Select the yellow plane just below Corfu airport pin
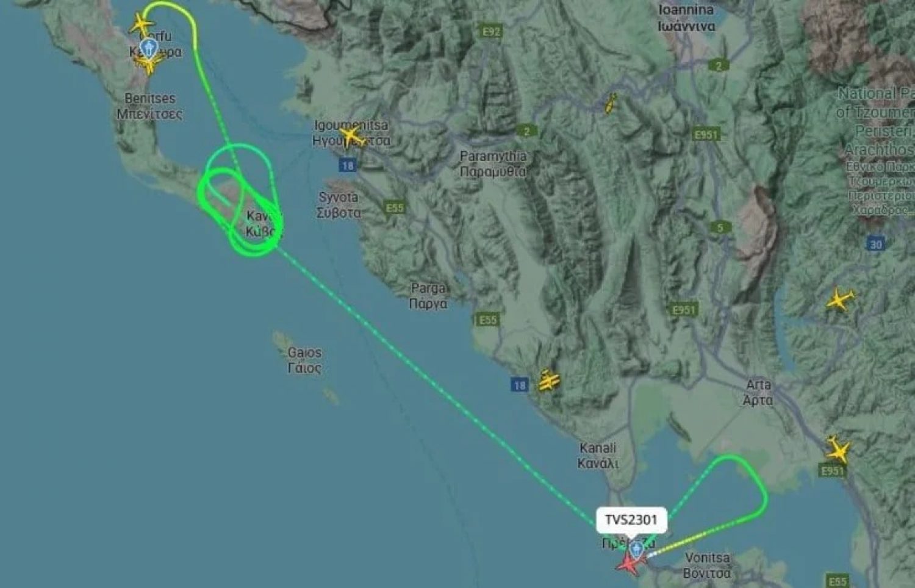915x588 pixels. pyautogui.click(x=147, y=63)
